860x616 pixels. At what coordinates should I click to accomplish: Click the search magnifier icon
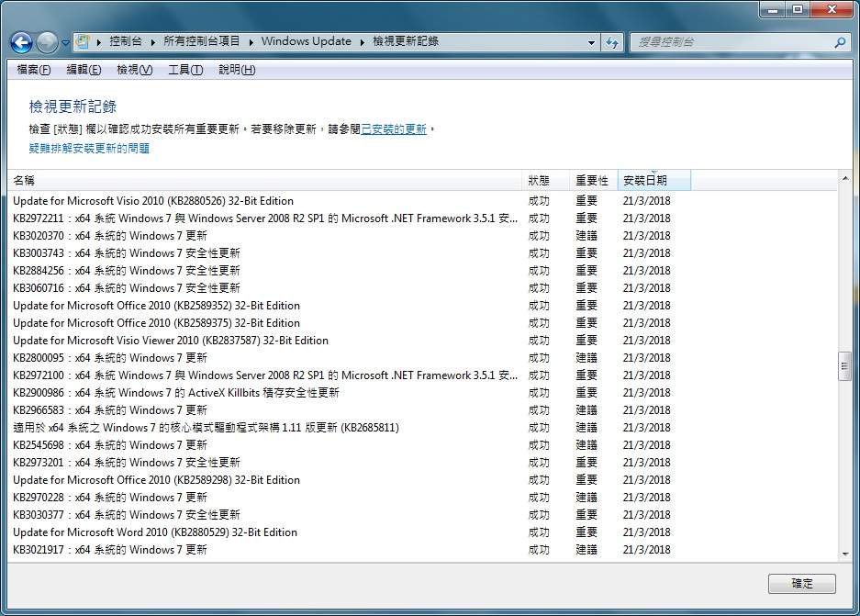click(840, 41)
